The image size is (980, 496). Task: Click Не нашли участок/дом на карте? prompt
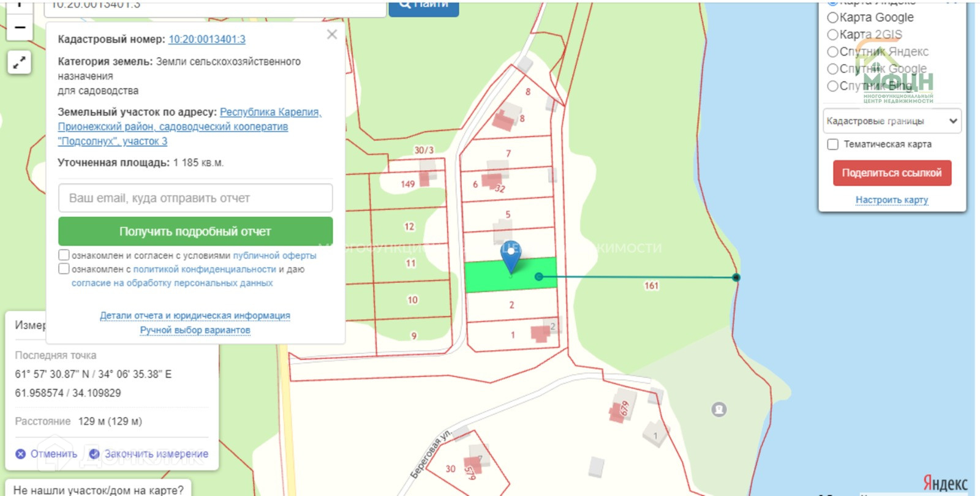[x=99, y=490]
